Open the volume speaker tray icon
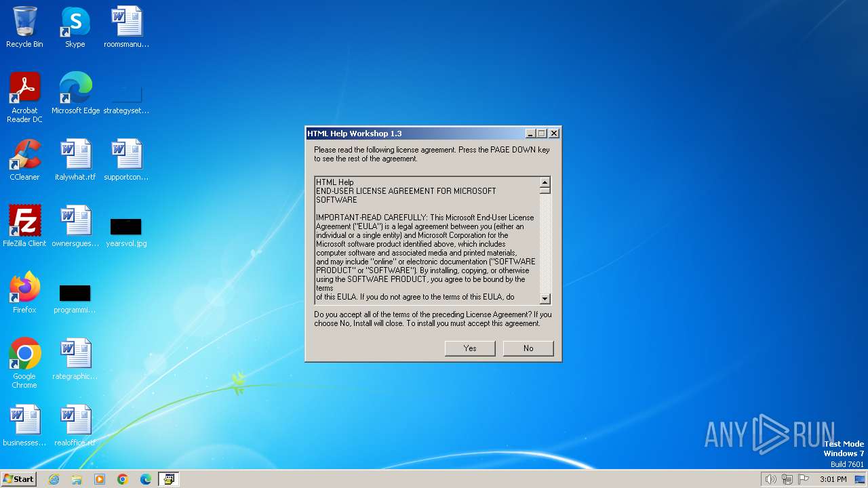Image resolution: width=868 pixels, height=488 pixels. tap(771, 479)
